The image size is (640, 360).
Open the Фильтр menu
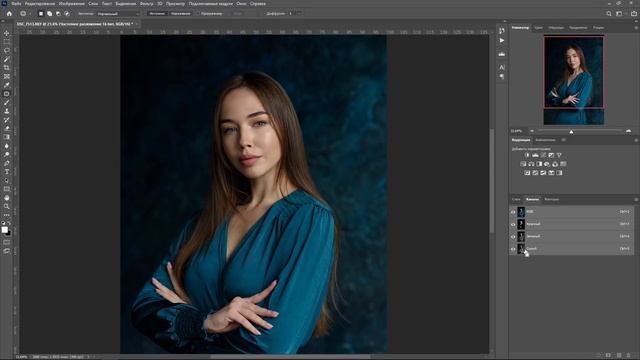point(147,4)
